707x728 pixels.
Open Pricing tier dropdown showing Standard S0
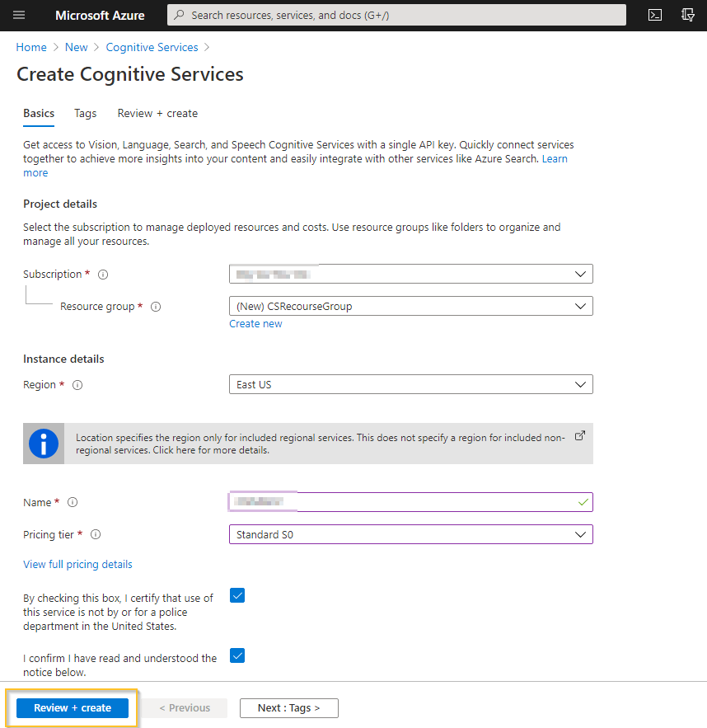click(x=411, y=534)
